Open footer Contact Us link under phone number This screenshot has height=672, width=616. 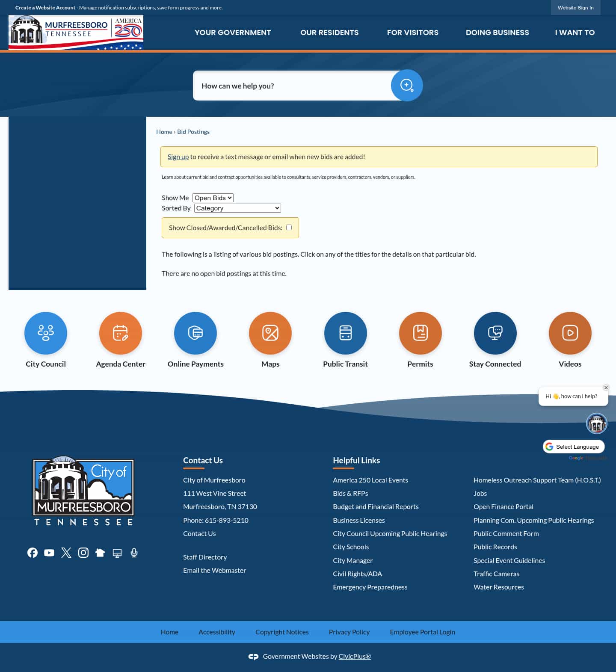199,533
